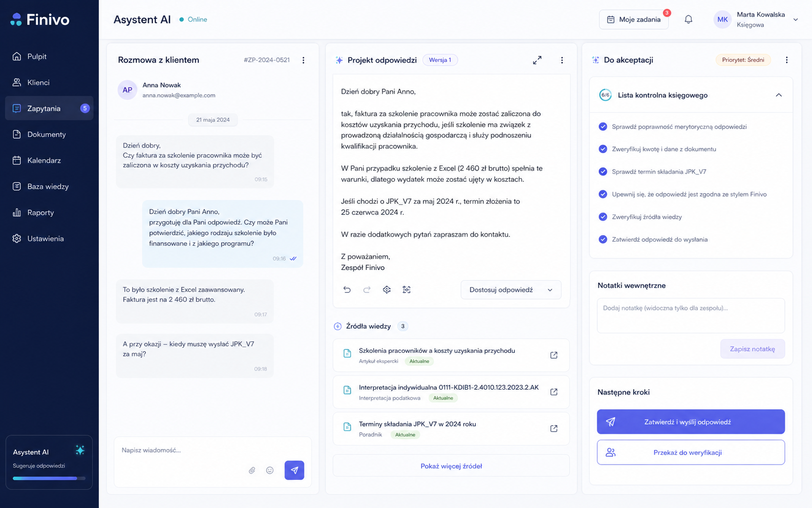Redo the draft change
812x508 pixels.
coord(367,290)
